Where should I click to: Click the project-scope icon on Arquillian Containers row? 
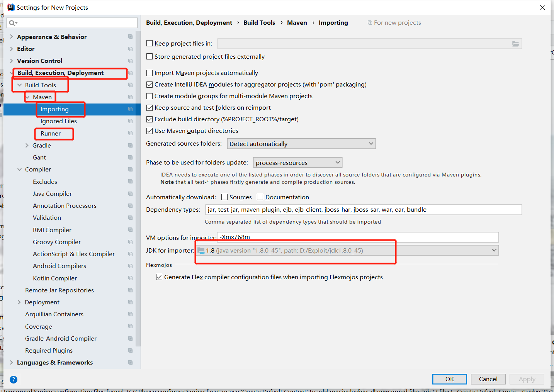(130, 314)
